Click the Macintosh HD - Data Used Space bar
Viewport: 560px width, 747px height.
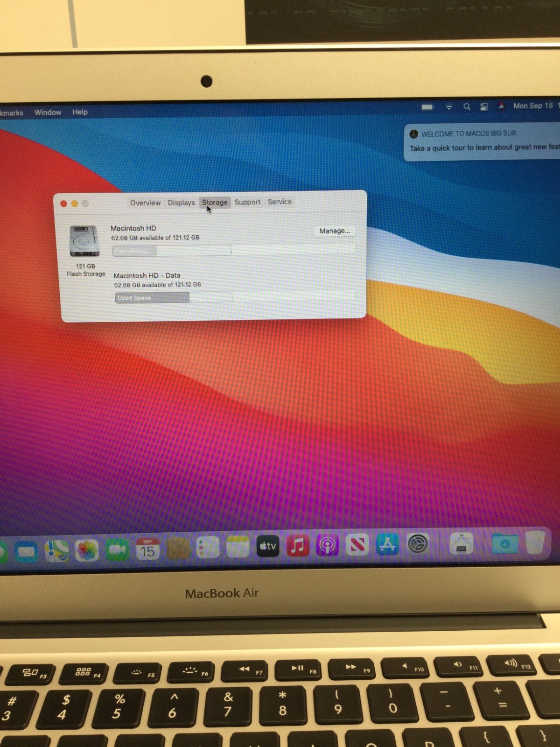234,296
